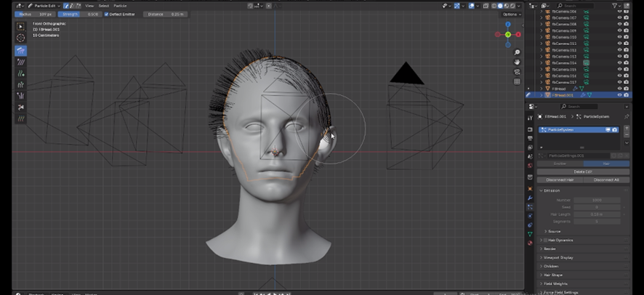The image size is (644, 295).
Task: Hide fbCamera.010 with its eye icon
Action: point(619,38)
